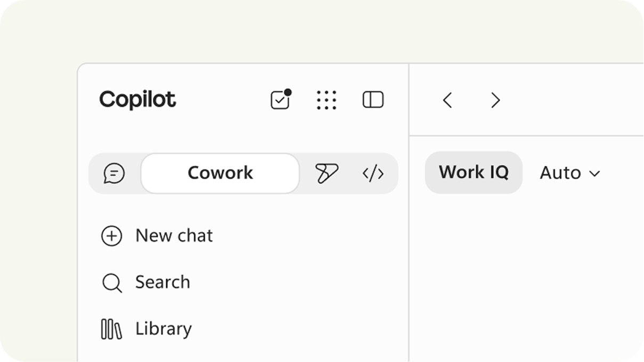Open the Auto model dropdown
Image resolution: width=644 pixels, height=362 pixels.
coord(570,173)
